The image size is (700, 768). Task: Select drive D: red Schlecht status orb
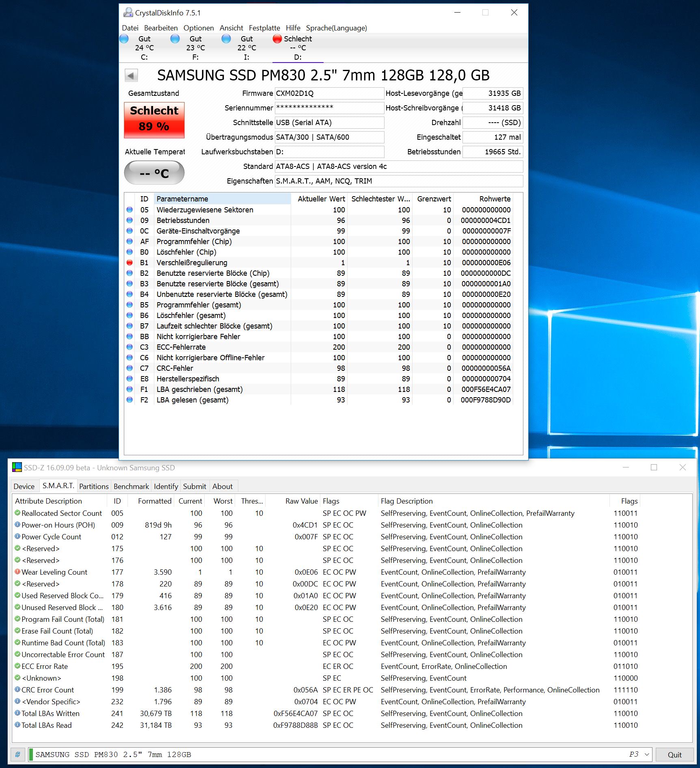[277, 39]
